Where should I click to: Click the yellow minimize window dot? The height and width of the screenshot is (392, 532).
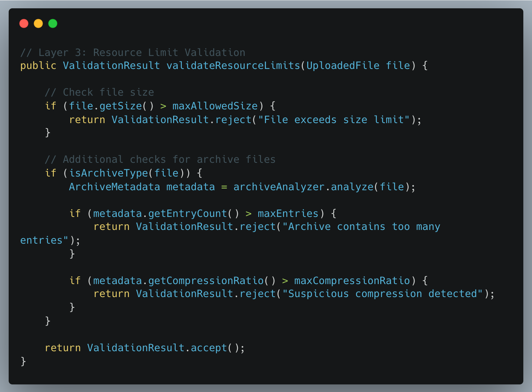(38, 23)
